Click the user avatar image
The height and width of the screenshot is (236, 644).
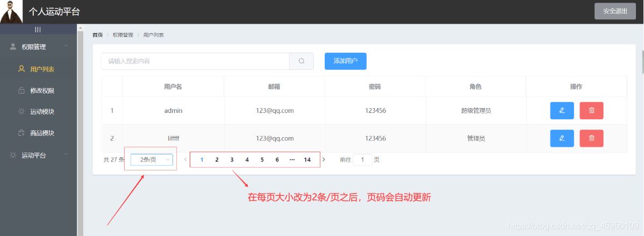pos(11,11)
